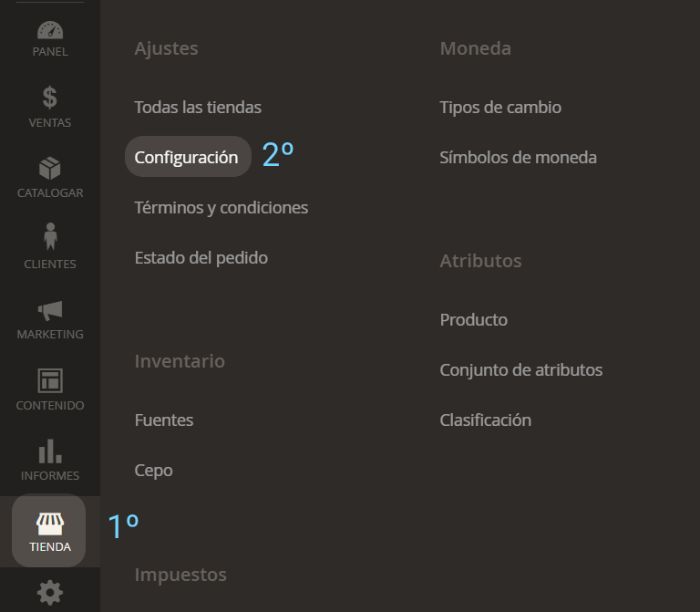The height and width of the screenshot is (612, 700).
Task: Click the Tienda storefront icon
Action: pyautogui.click(x=50, y=524)
